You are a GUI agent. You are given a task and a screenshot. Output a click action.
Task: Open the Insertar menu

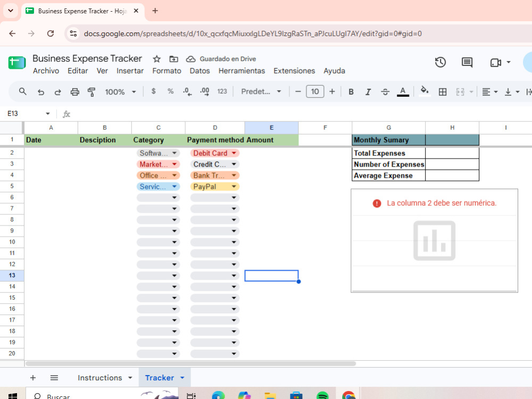point(130,71)
